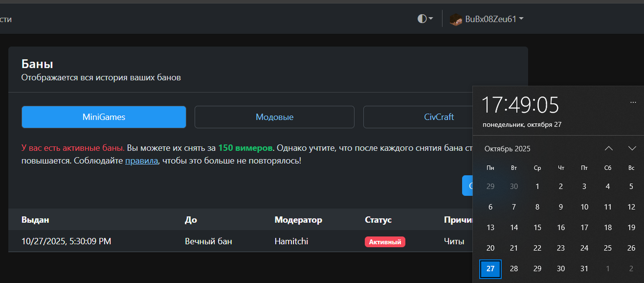Viewport: 644px width, 283px height.
Task: Select October 28 in the calendar
Action: pyautogui.click(x=514, y=269)
